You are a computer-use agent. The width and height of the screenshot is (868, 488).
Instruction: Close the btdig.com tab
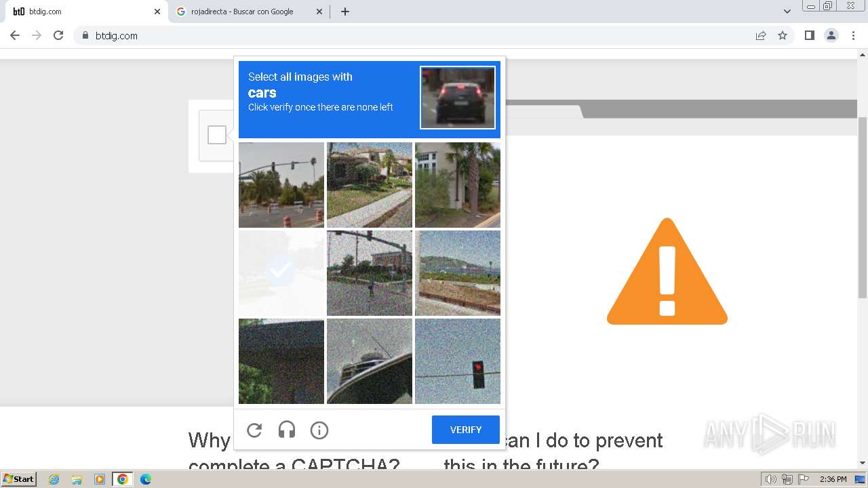pos(157,12)
